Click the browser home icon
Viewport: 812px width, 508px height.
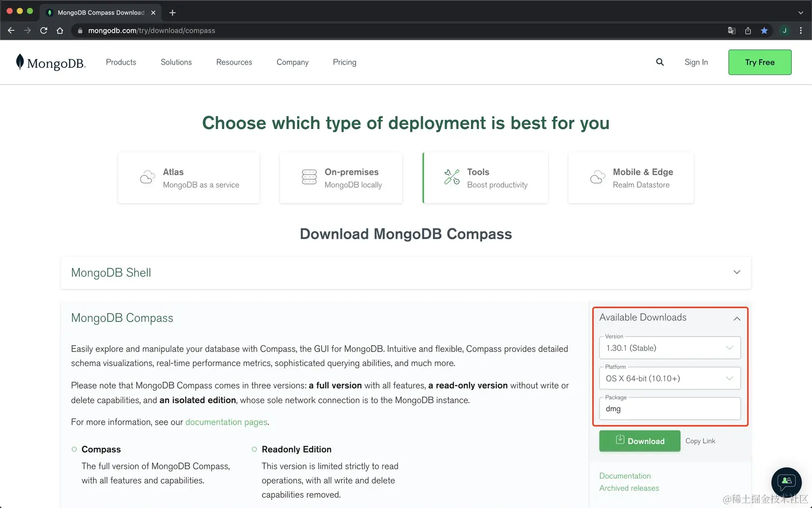[60, 31]
